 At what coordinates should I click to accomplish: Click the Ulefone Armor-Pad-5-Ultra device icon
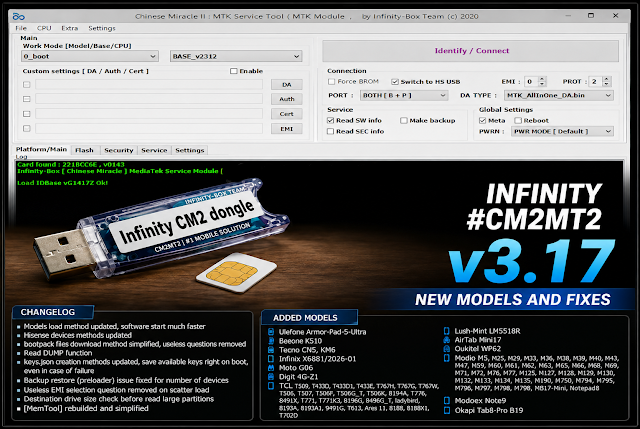pos(271,332)
